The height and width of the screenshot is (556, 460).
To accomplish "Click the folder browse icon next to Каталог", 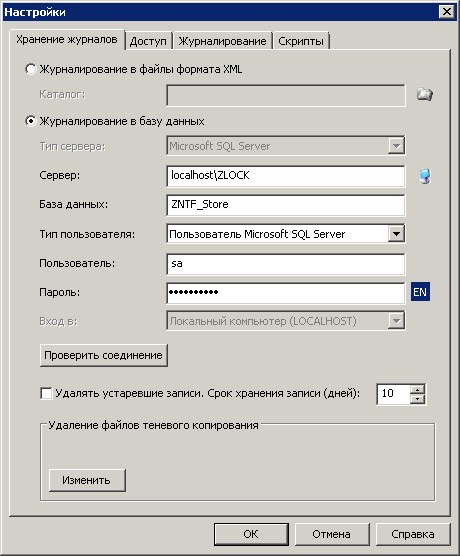I will (425, 95).
